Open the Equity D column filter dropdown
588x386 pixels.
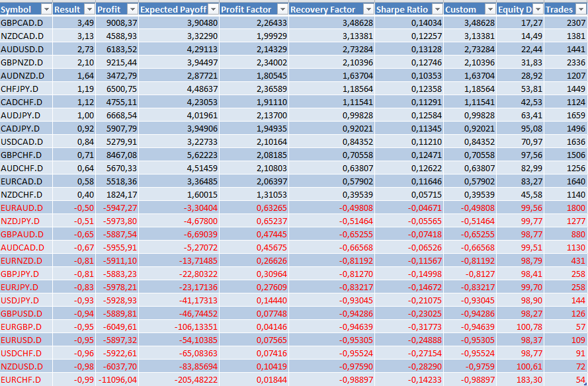(538, 9)
